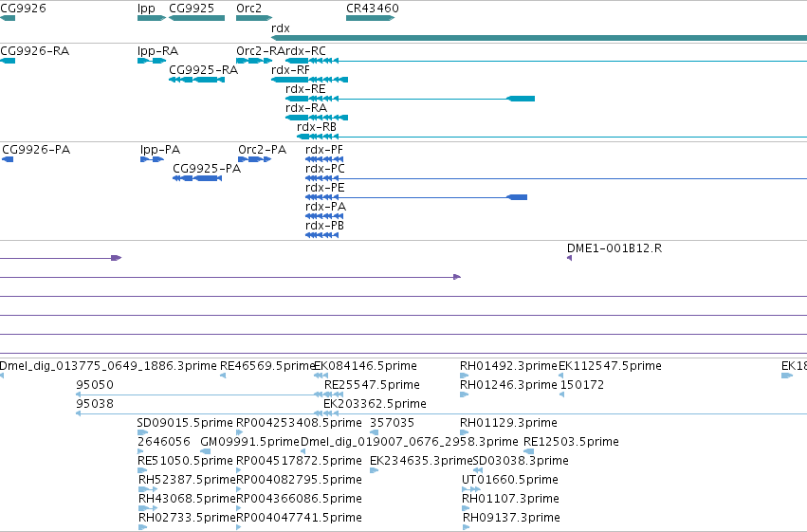Screen dimensions: 807x532
Task: Click the CG9925-PA protein glyph
Action: (197, 178)
